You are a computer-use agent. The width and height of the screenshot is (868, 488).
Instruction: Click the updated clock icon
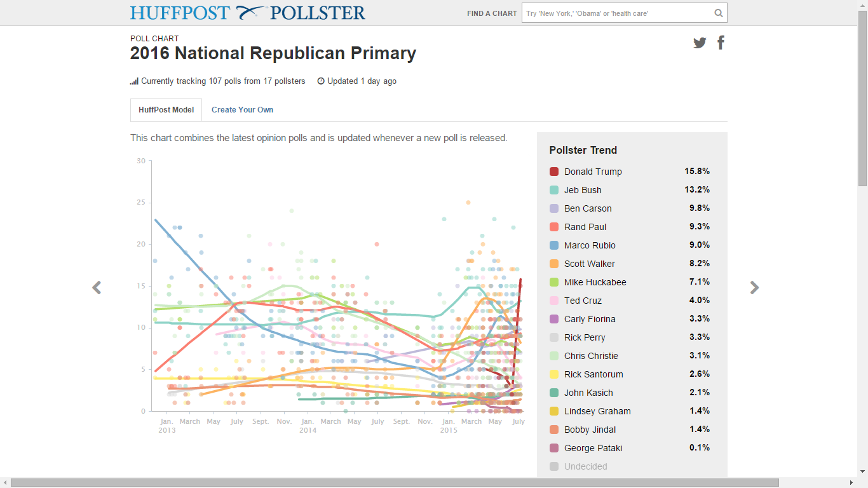coord(321,81)
